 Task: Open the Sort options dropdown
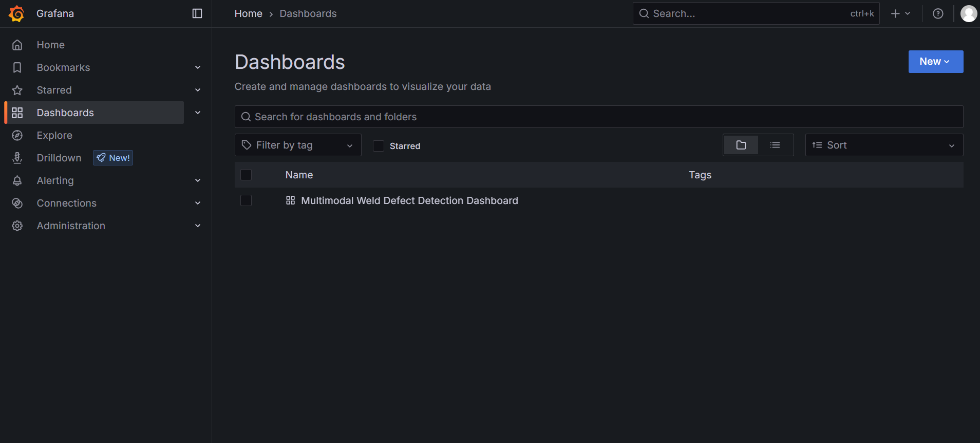tap(883, 145)
